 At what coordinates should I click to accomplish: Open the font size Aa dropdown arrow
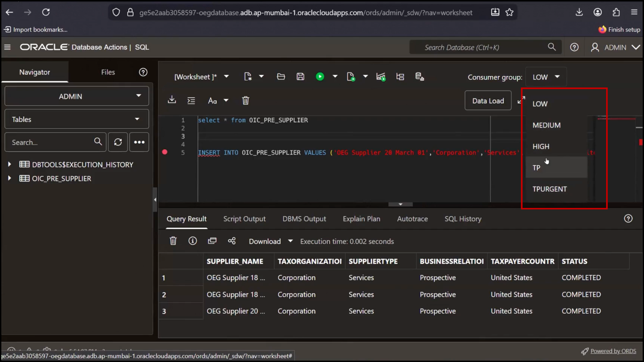tap(226, 101)
